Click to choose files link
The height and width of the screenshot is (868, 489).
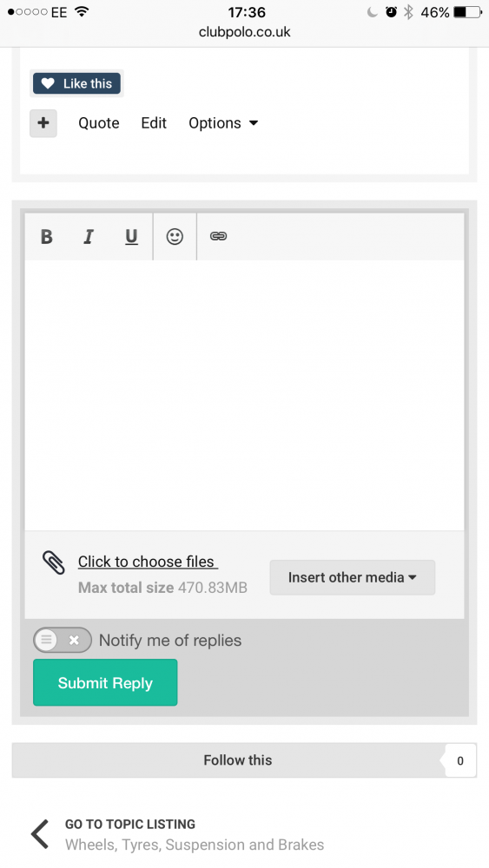coord(148,562)
